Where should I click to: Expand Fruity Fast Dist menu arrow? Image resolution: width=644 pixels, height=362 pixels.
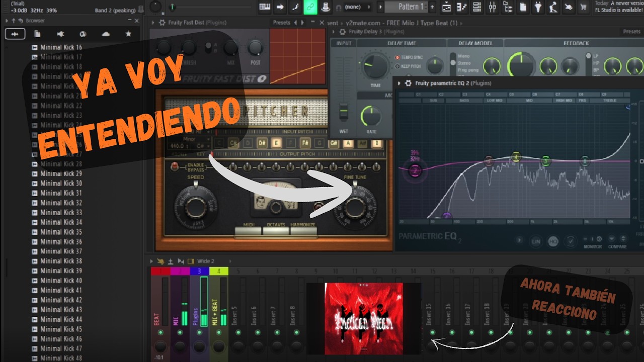pos(153,23)
